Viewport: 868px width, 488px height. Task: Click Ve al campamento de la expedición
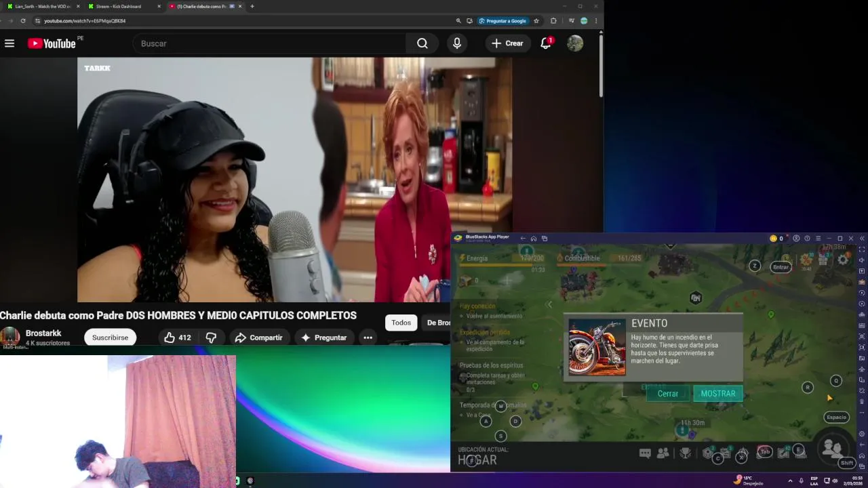click(495, 346)
